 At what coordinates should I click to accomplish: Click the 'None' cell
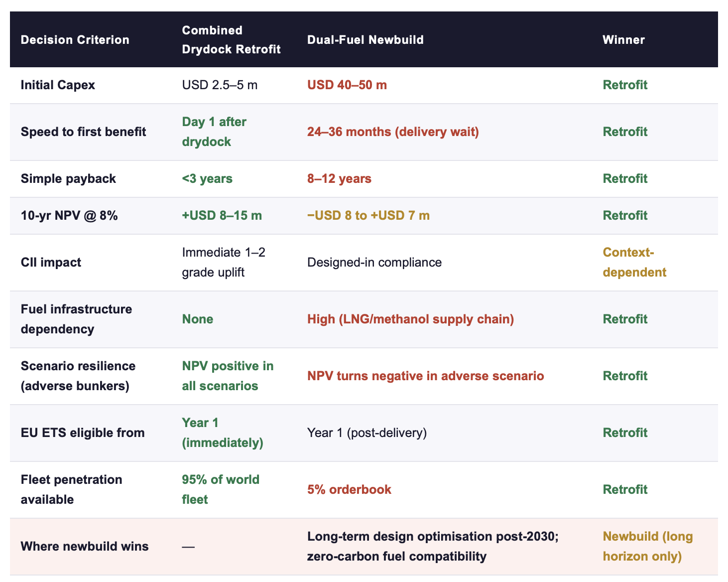click(197, 319)
